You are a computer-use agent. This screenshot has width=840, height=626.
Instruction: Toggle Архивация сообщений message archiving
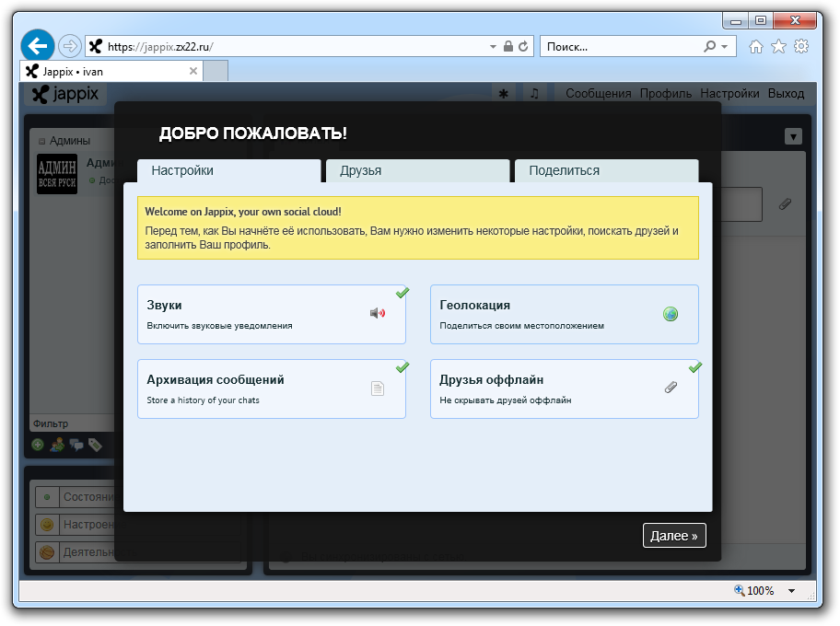[x=271, y=388]
